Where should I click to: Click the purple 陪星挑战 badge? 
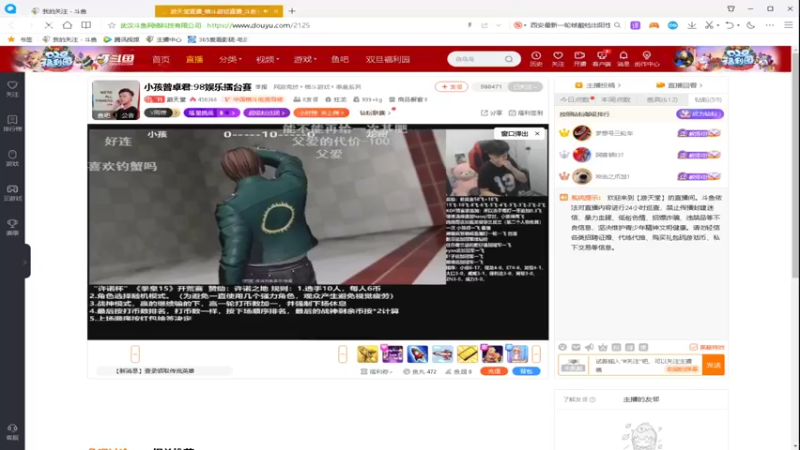pyautogui.click(x=211, y=113)
